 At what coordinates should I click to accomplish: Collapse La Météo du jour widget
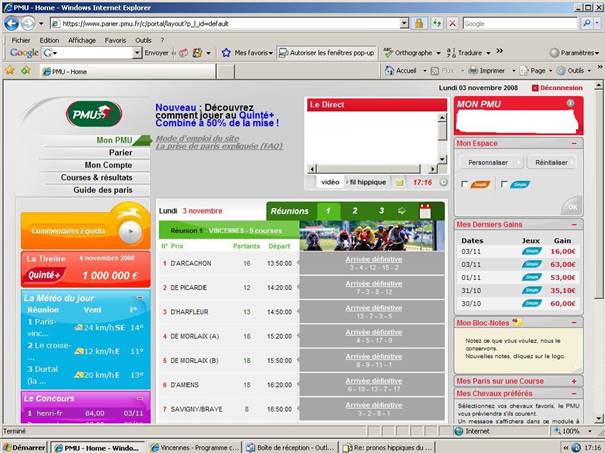coord(140,297)
